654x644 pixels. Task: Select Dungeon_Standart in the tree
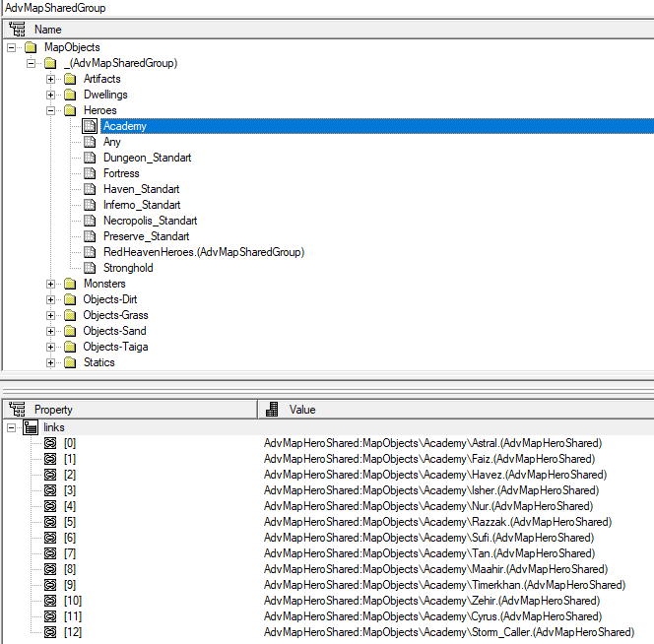tap(147, 158)
